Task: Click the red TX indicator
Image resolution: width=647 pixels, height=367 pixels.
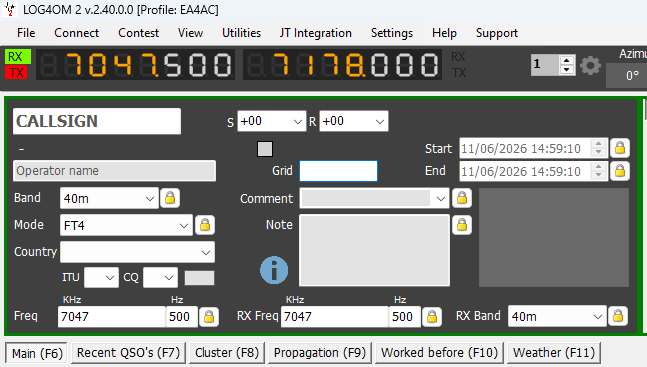Action: coord(16,72)
